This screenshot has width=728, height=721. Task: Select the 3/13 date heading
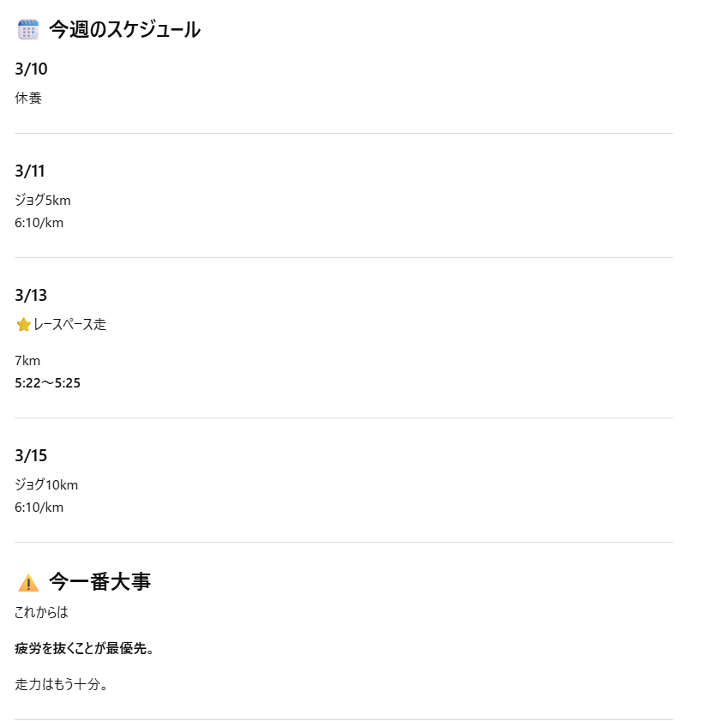31,296
